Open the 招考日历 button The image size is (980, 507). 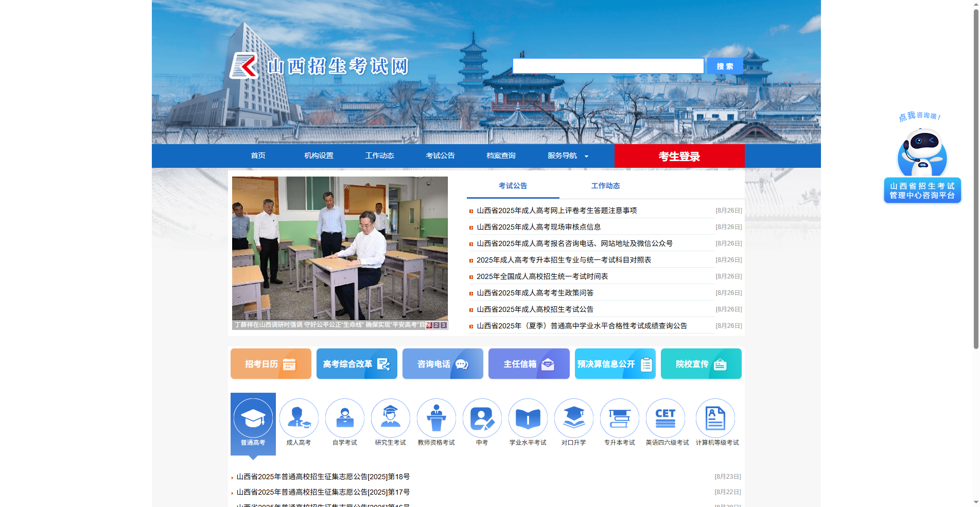[270, 363]
